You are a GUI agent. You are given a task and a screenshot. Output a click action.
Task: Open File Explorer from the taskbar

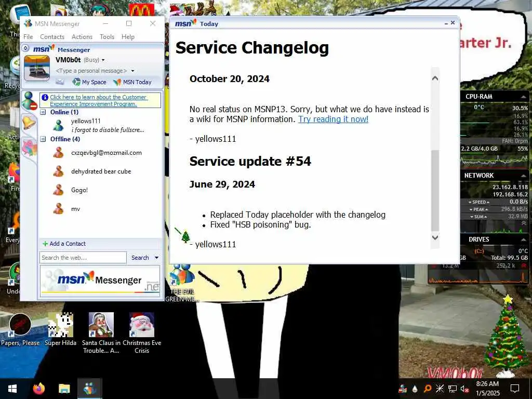pos(64,389)
